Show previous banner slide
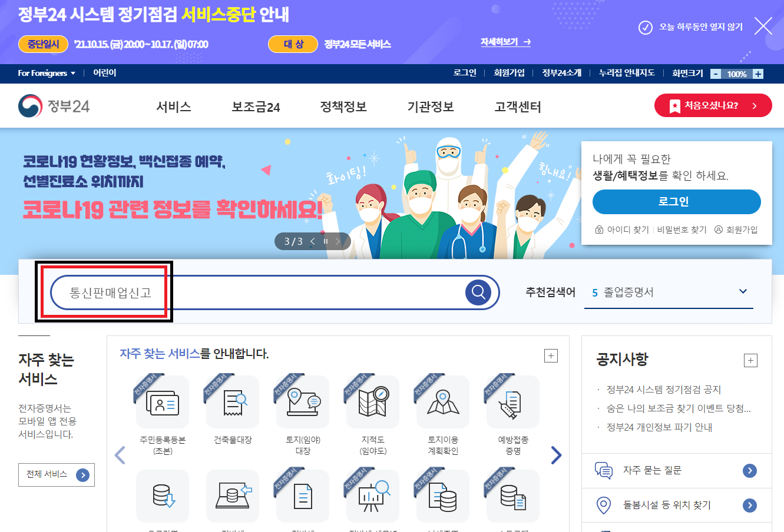Screen dimensions: 784x532 coord(313,241)
